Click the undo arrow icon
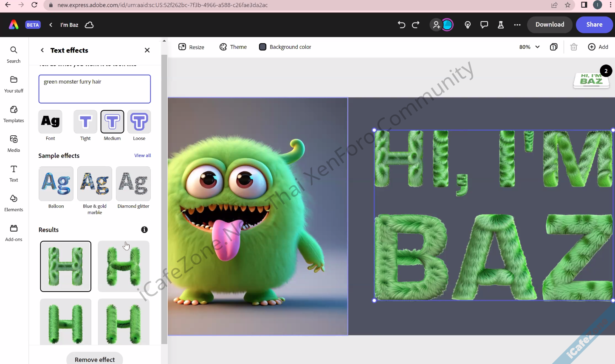 click(x=401, y=25)
